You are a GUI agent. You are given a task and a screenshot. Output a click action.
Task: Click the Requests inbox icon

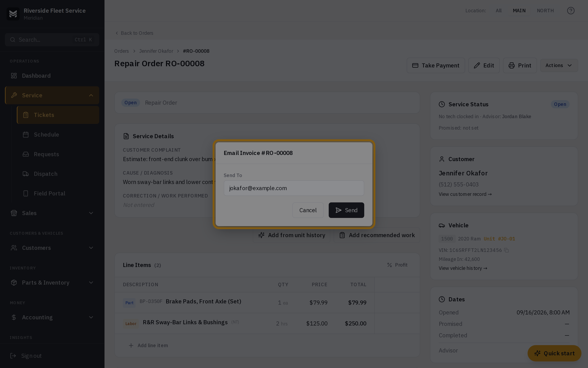coord(26,154)
